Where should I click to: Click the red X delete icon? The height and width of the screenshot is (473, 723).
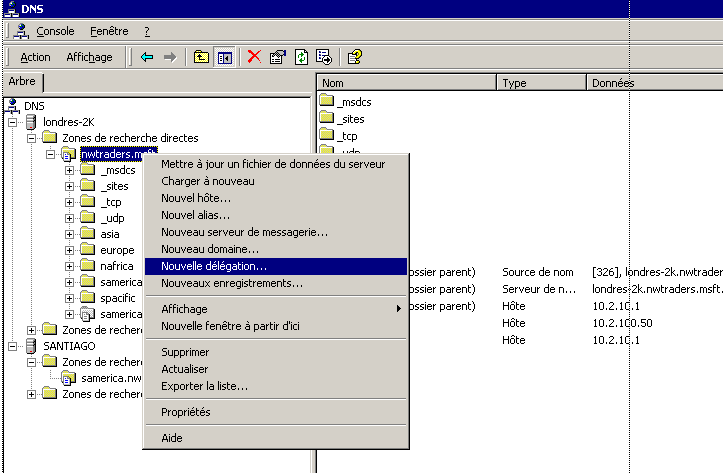point(254,57)
